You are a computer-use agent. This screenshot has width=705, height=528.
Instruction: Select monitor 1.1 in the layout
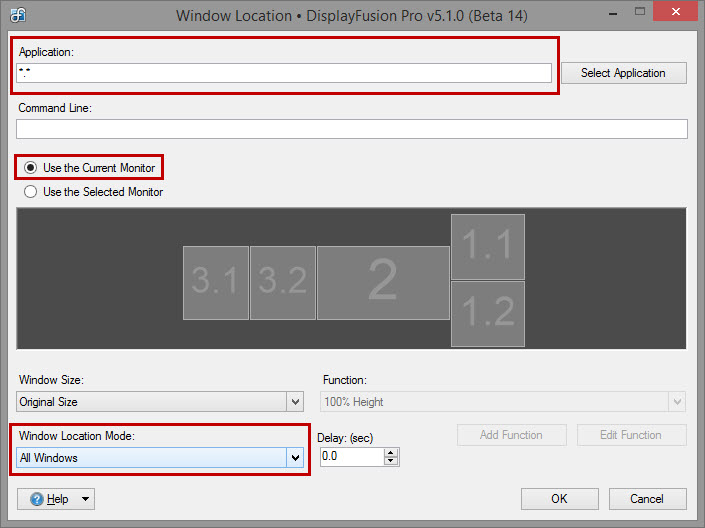[488, 247]
